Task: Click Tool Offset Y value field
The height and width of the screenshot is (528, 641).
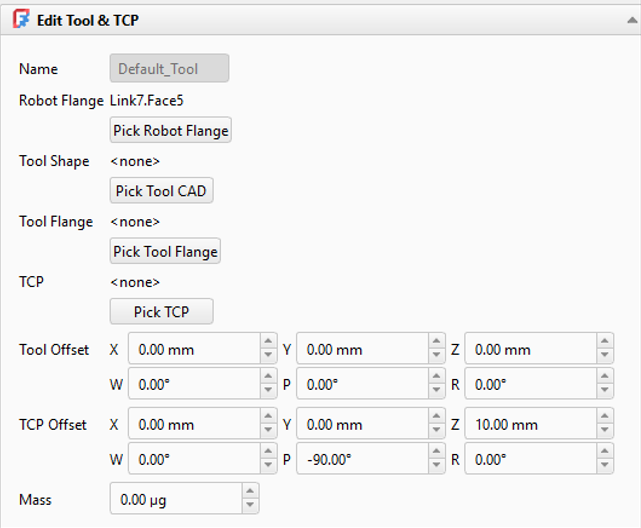Action: (x=363, y=349)
